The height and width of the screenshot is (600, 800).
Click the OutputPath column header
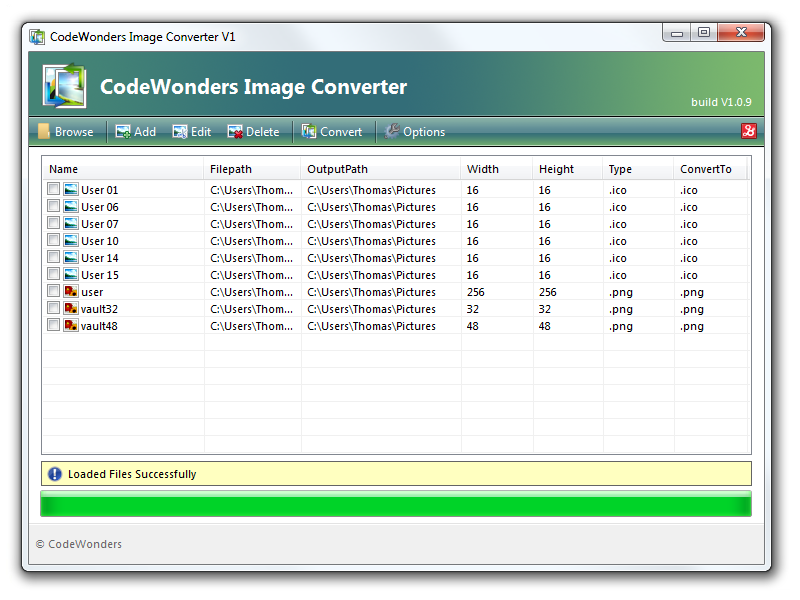point(381,169)
